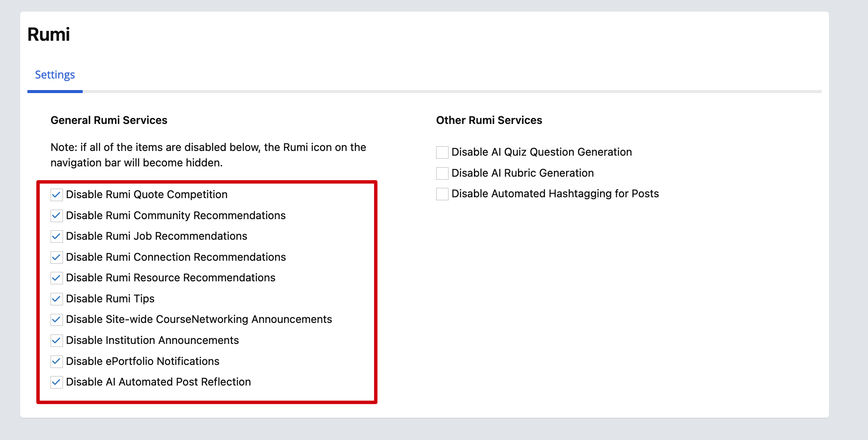
Task: Click the Other Rumi Services heading
Action: click(x=489, y=120)
